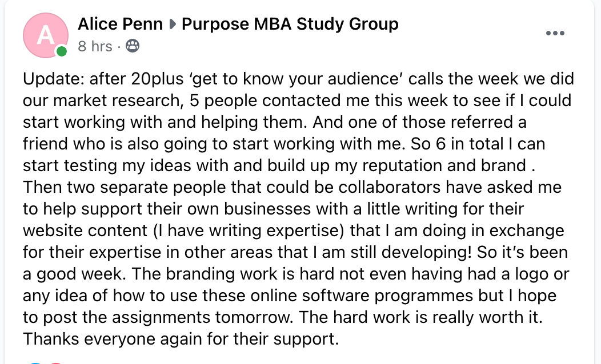Open the three-dot post options menu
Viewport: 601px width, 364px height.
tap(555, 33)
